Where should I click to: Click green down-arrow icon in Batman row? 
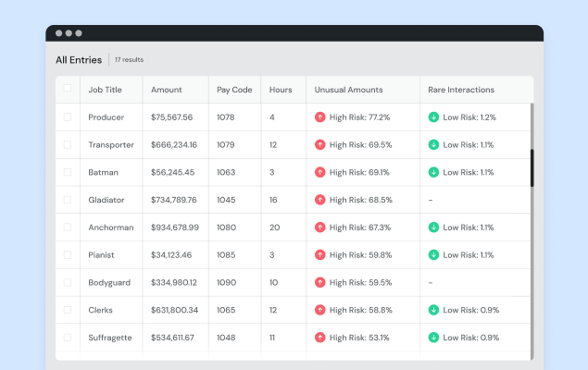(433, 172)
